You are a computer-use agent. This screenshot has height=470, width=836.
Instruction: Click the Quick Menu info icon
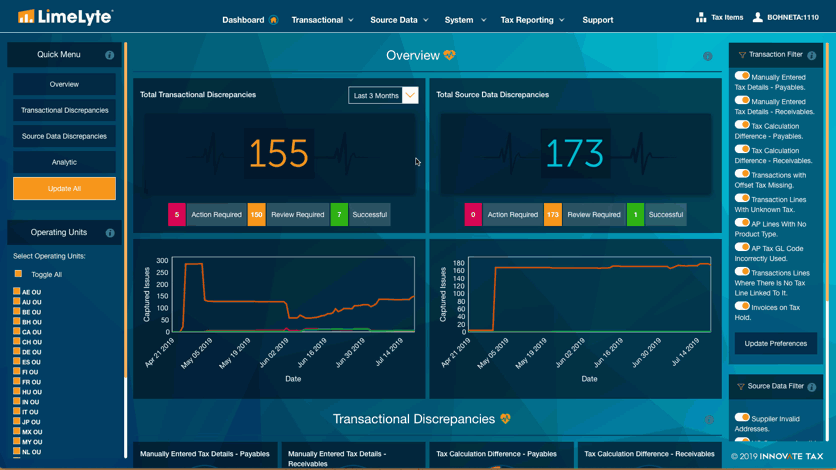tap(109, 55)
